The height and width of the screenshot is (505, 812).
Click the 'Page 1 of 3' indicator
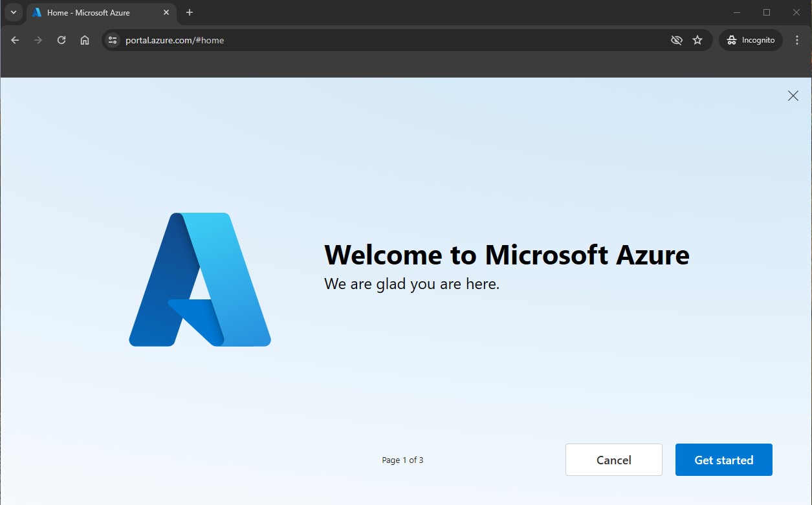402,460
